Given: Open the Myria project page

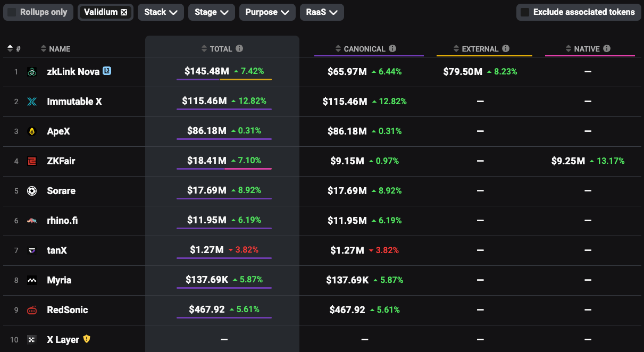Looking at the screenshot, I should 59,280.
